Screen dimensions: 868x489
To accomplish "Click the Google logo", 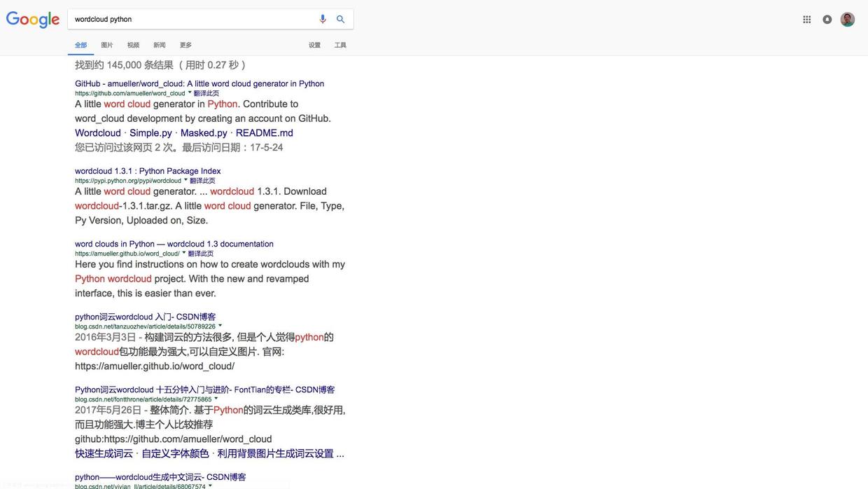I will tap(33, 20).
